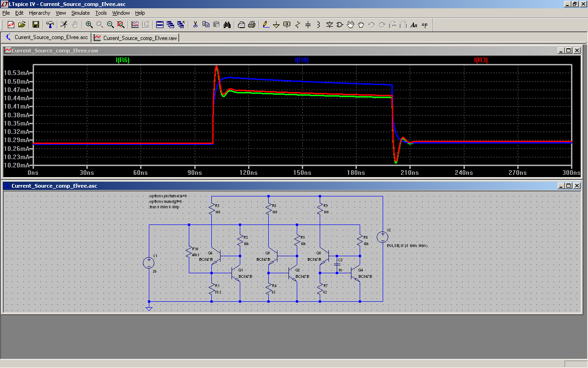Open the Tools menu

[101, 13]
